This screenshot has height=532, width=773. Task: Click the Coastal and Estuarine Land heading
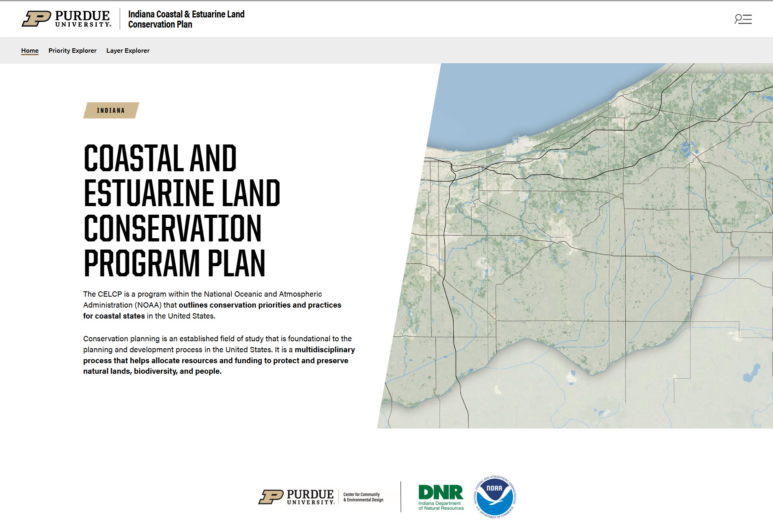coord(182,210)
